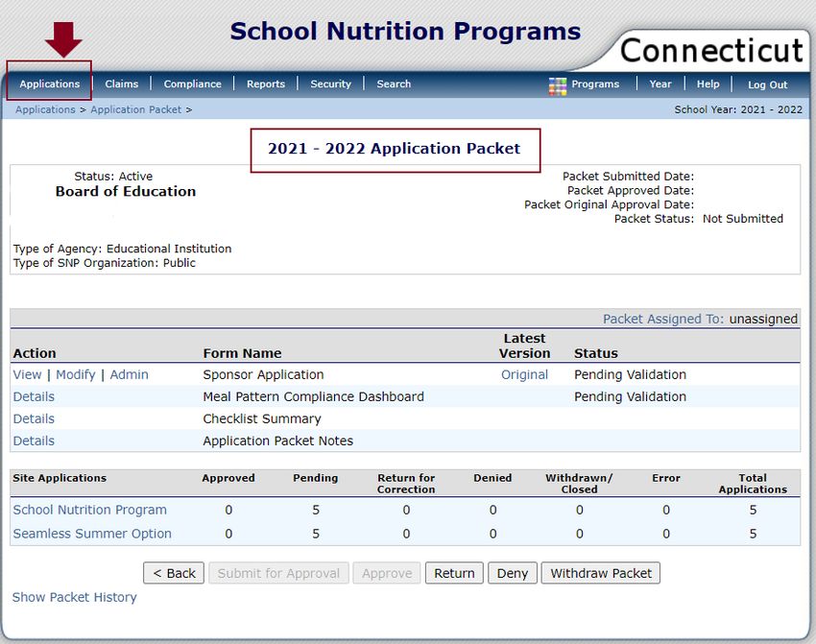The height and width of the screenshot is (644, 816).
Task: Select the Compliance menu item
Action: click(x=192, y=84)
